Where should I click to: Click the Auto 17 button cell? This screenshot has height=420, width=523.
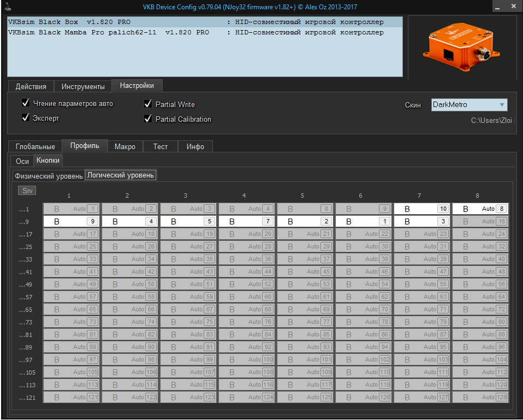pos(72,234)
